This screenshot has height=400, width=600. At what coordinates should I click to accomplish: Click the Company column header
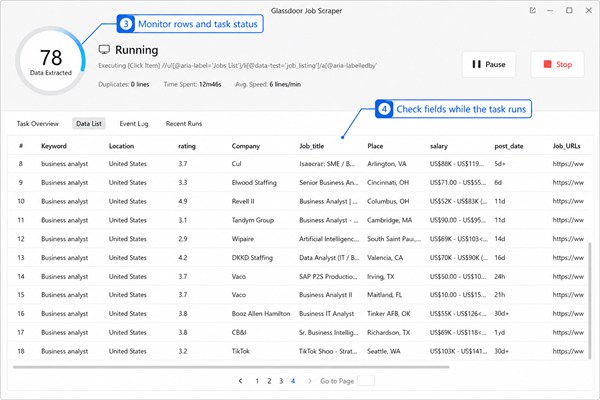click(x=246, y=146)
